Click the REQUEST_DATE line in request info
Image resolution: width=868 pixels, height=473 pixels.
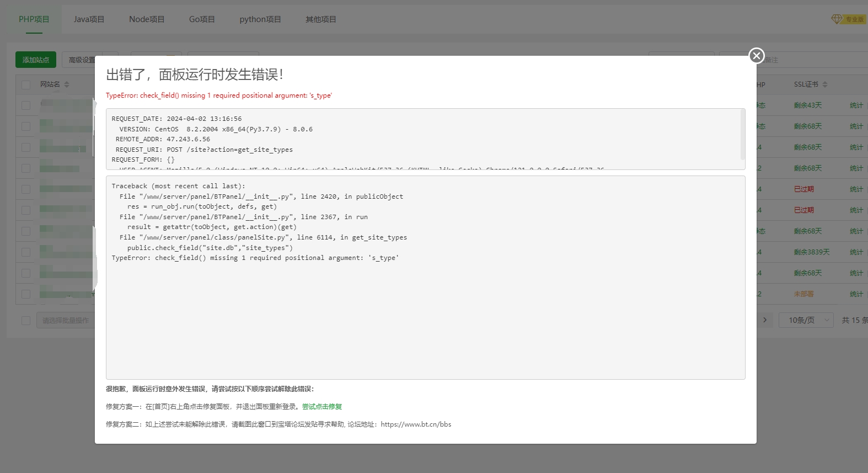[176, 119]
